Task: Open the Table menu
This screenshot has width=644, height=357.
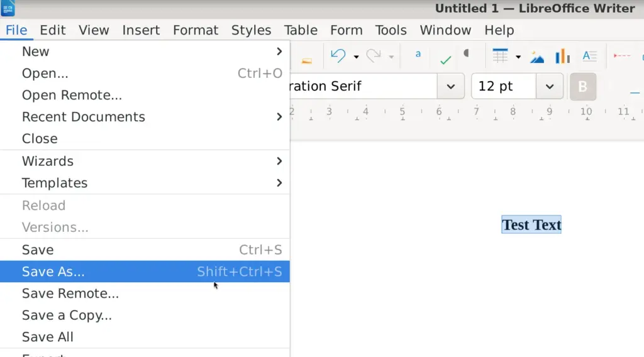Action: pos(301,30)
